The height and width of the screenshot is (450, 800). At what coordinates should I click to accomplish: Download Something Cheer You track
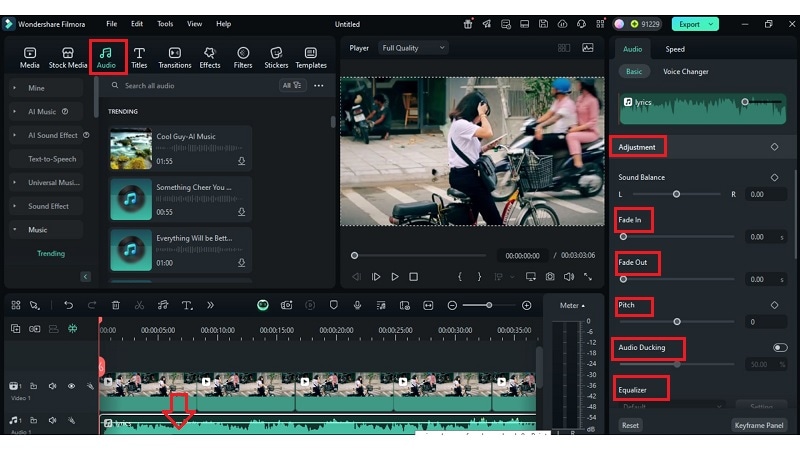241,212
